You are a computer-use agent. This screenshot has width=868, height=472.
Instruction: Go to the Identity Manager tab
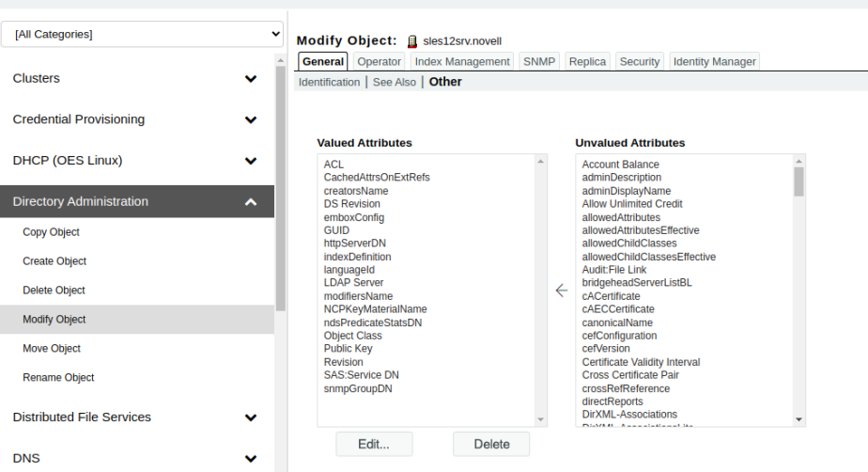point(714,61)
